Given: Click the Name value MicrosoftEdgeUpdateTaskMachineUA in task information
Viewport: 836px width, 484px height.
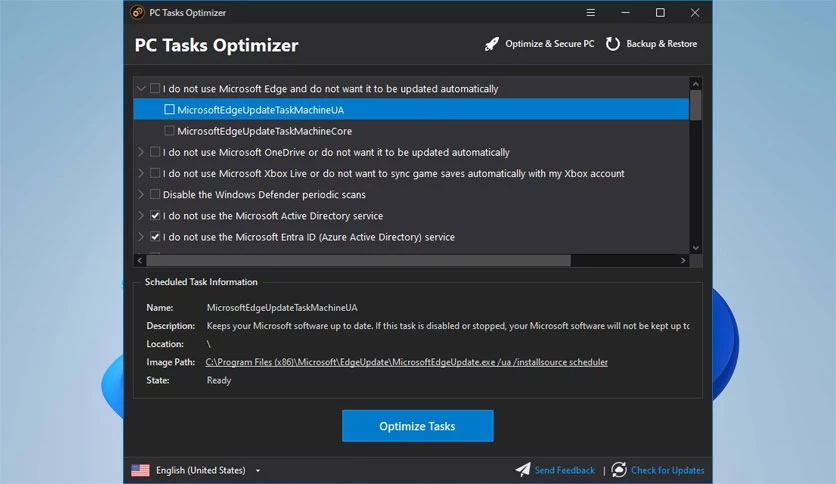Looking at the screenshot, I should coord(282,308).
